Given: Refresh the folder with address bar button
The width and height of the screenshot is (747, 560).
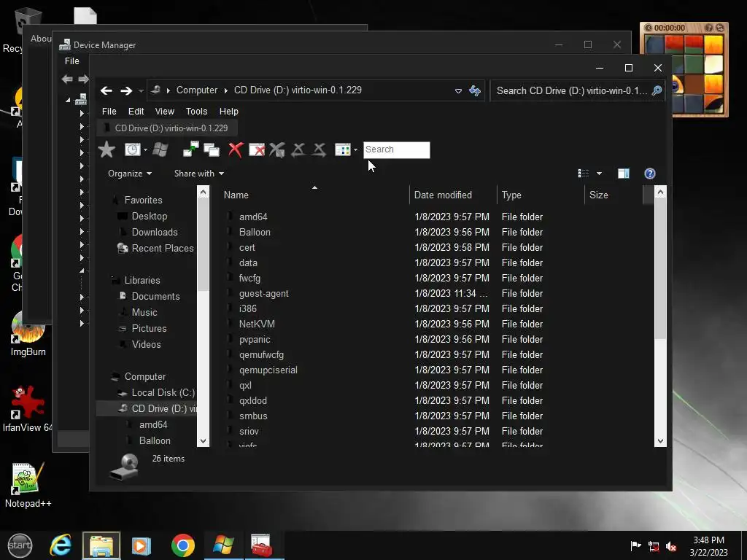Looking at the screenshot, I should coord(475,90).
